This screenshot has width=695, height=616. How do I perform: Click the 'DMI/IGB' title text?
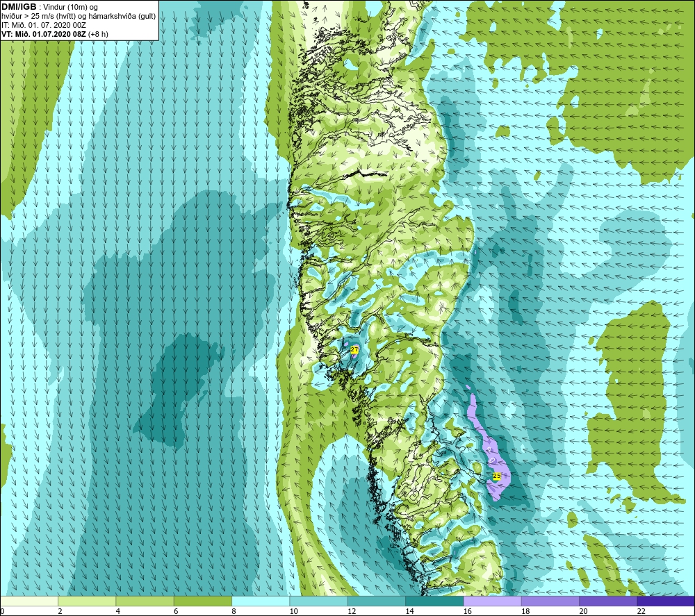(x=19, y=7)
